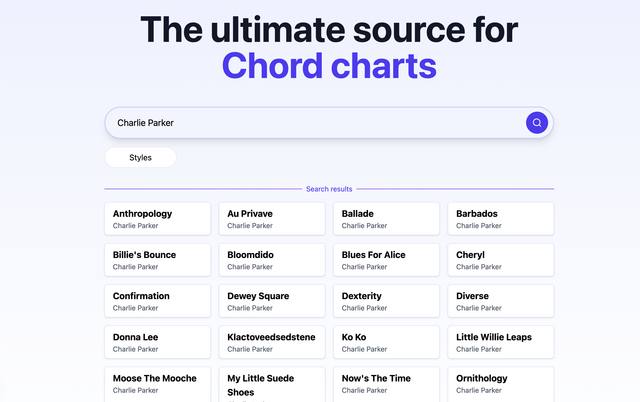This screenshot has height=402, width=640.
Task: Click the purple search magnifier icon
Action: click(537, 123)
